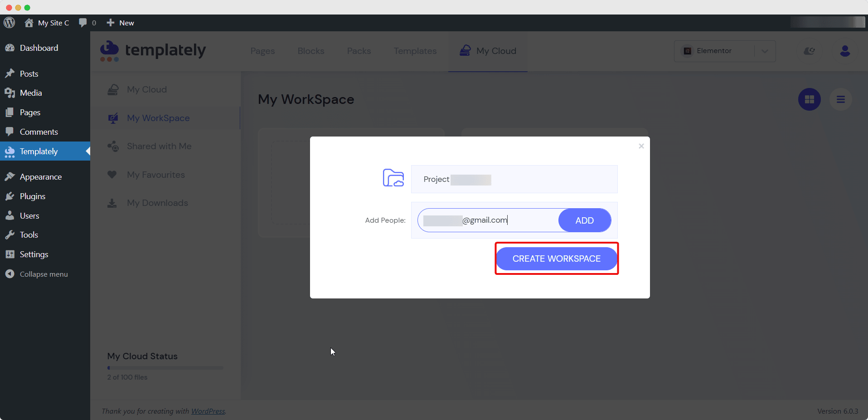Screen dimensions: 868x420
Task: Click the workspace folder cloud icon
Action: tap(393, 178)
